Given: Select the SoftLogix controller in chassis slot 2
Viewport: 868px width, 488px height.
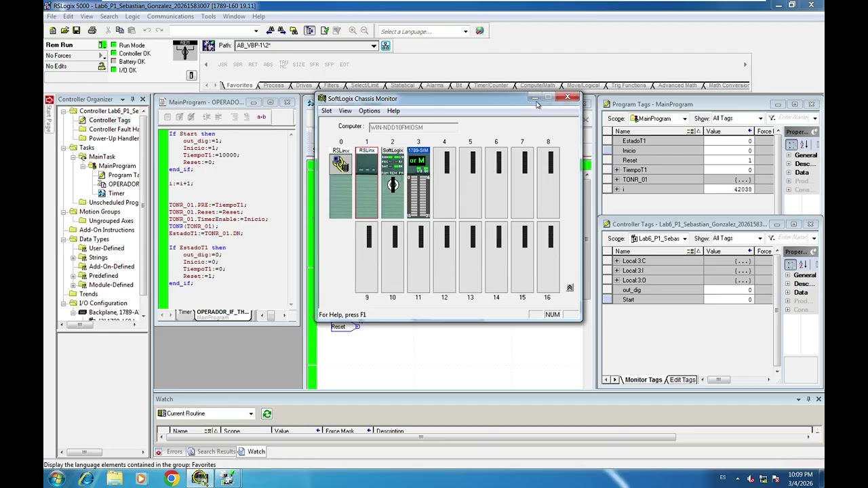Looking at the screenshot, I should pos(392,183).
